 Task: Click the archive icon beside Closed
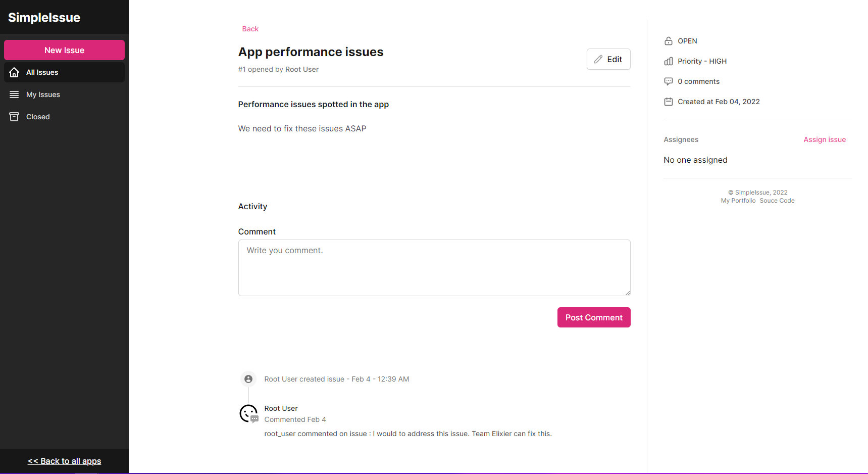[x=14, y=116]
